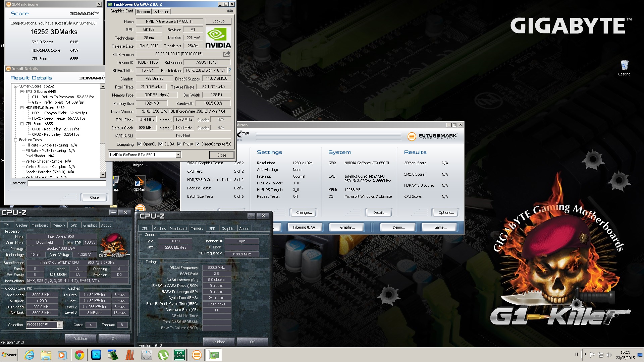Viewport: 644px width, 362px height.
Task: Open Graphs... in 3DMark06
Action: (x=347, y=227)
